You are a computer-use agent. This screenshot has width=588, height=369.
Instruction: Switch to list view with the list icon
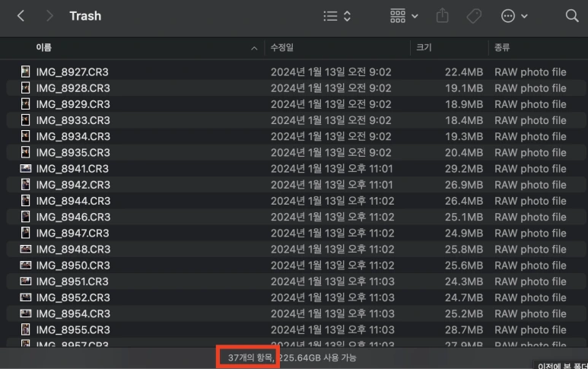330,16
